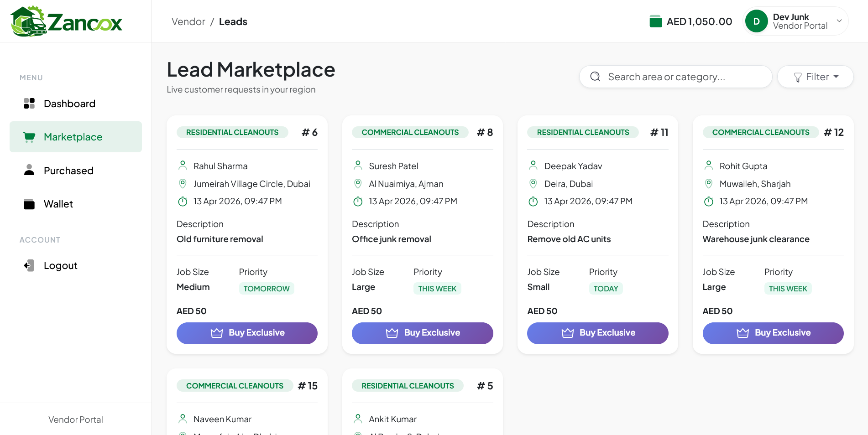Click the Dashboard grid icon
868x435 pixels.
pyautogui.click(x=29, y=104)
